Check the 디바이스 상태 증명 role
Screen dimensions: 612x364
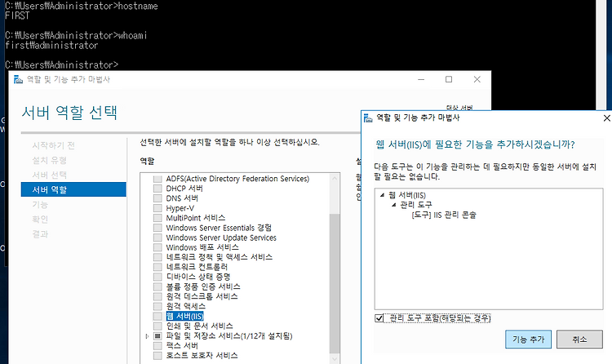157,277
